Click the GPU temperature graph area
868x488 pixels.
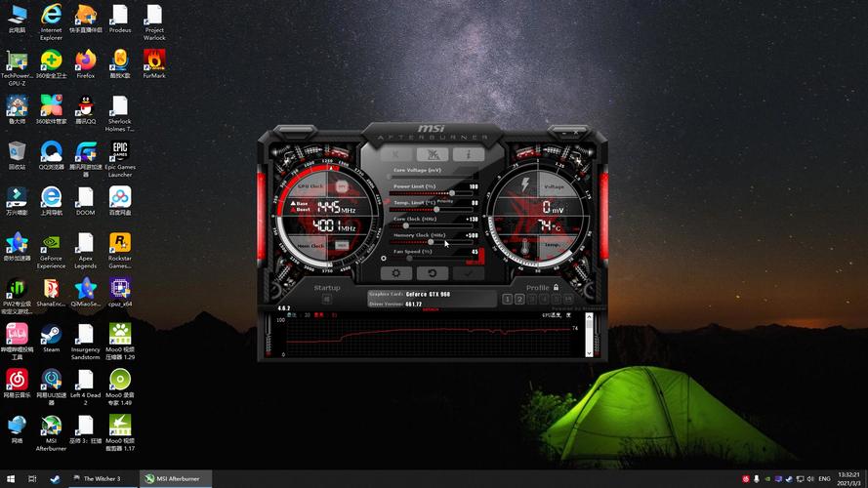428,337
